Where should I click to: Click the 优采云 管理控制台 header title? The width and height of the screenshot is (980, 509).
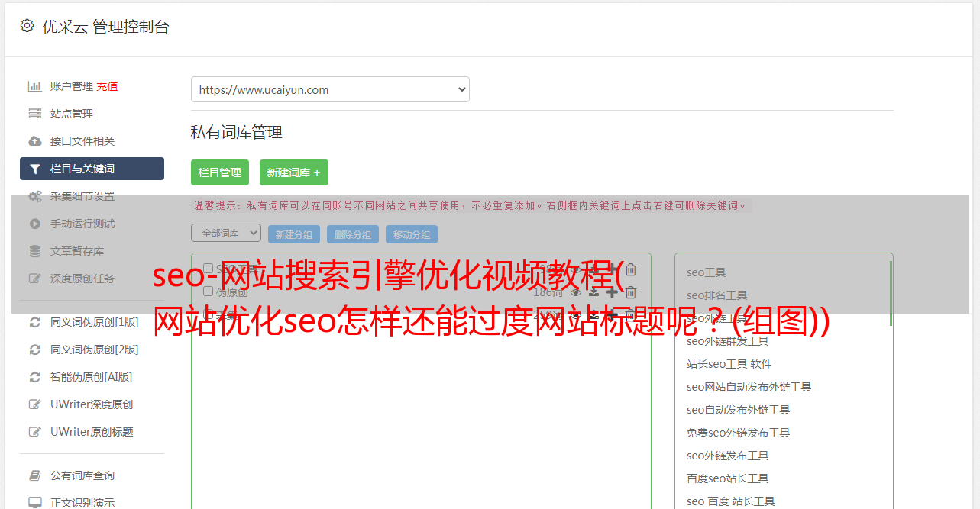105,27
